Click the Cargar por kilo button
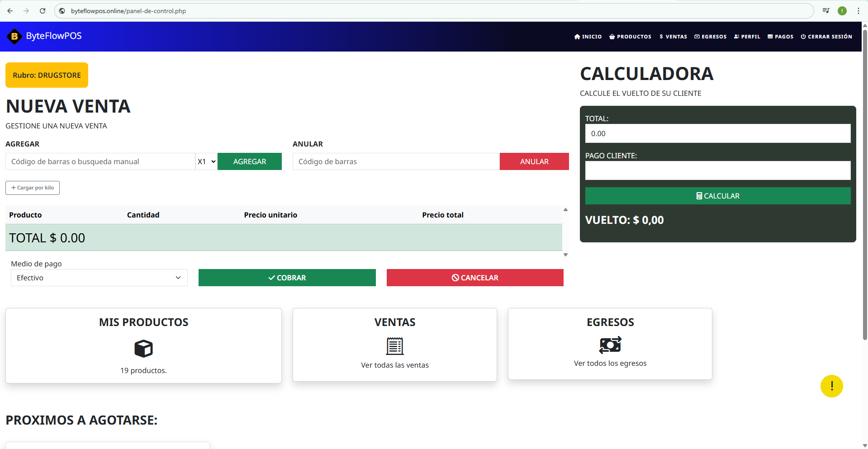This screenshot has height=449, width=868. tap(33, 188)
